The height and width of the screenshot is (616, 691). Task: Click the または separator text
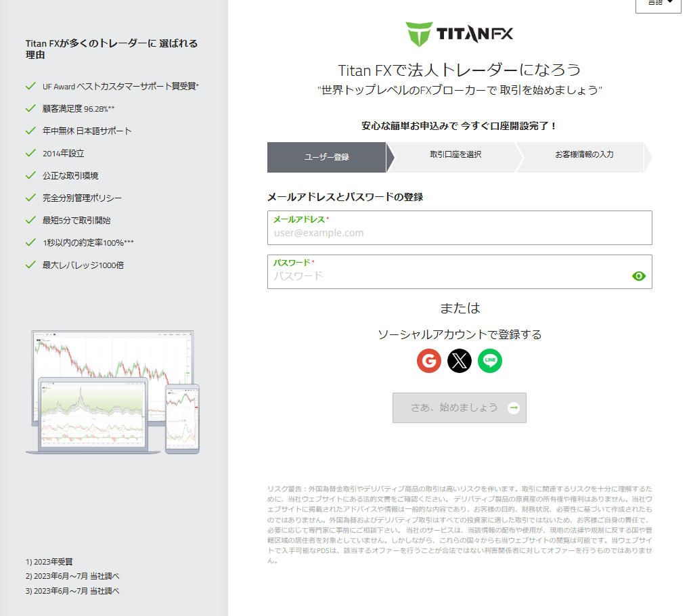[460, 308]
